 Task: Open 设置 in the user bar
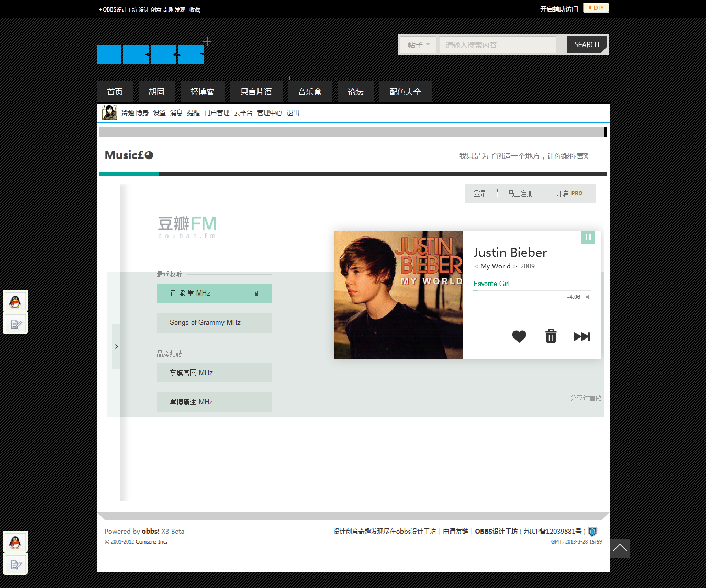[x=160, y=113]
